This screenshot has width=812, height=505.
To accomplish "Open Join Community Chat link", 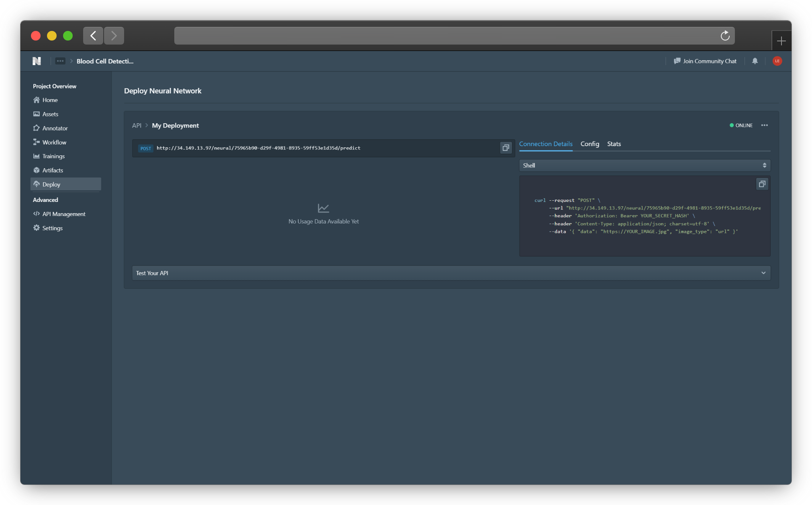I will 705,61.
